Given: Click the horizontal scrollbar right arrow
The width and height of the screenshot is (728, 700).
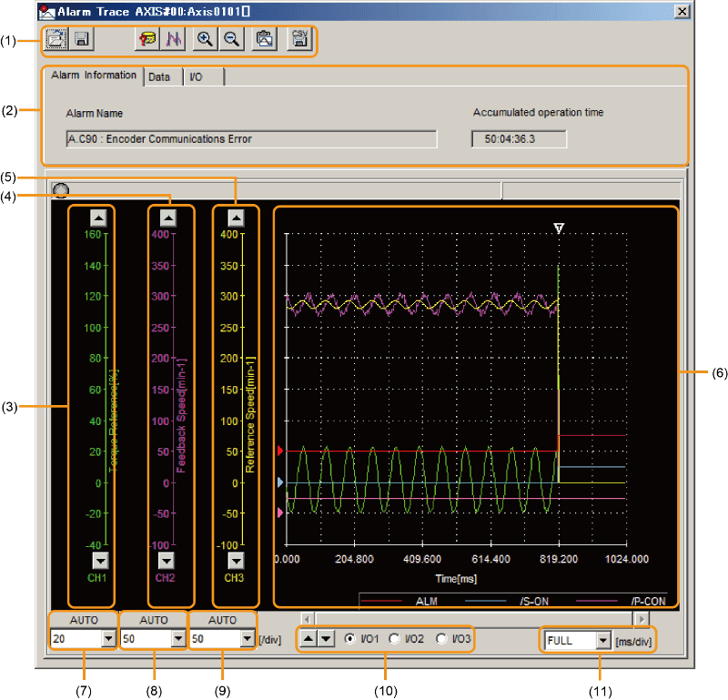Looking at the screenshot, I should click(642, 619).
